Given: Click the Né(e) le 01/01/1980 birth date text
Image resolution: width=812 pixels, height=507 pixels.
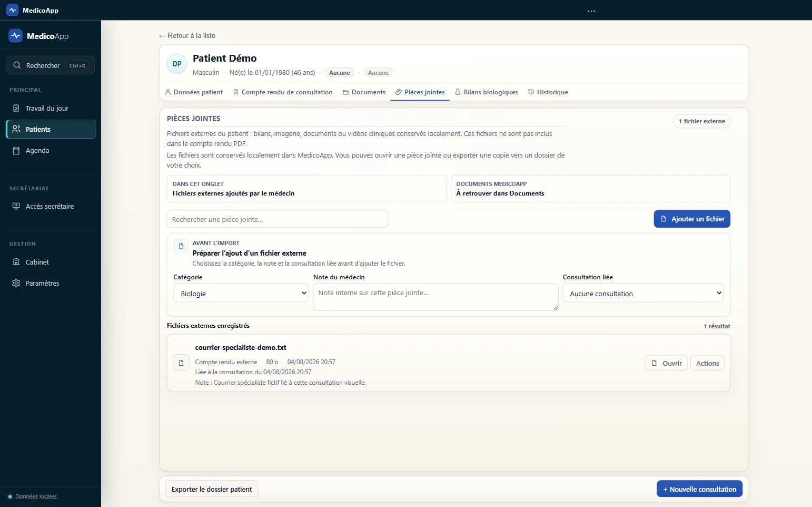Looking at the screenshot, I should point(272,73).
